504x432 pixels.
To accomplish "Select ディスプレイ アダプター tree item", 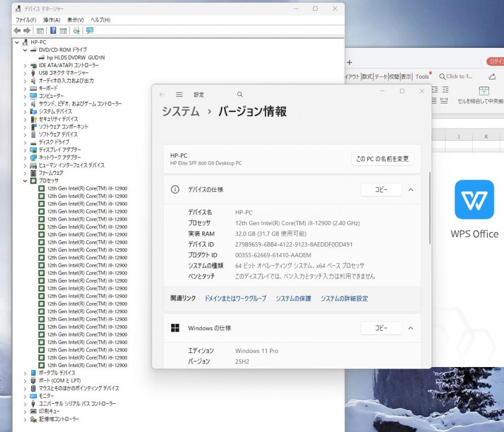I will tap(60, 150).
